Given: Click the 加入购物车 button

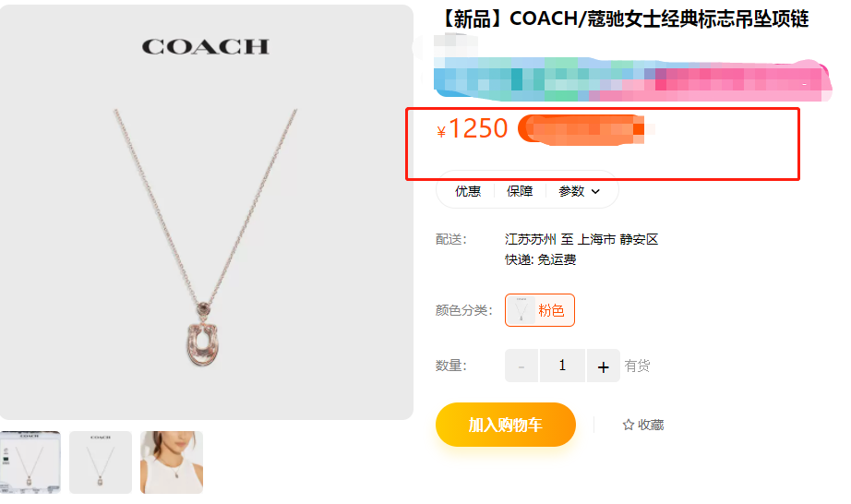Looking at the screenshot, I should [x=505, y=425].
